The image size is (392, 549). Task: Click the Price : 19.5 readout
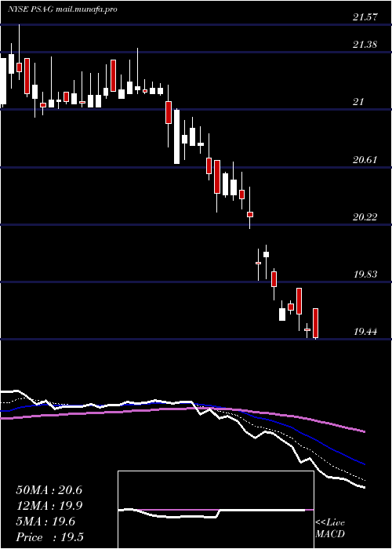click(x=49, y=537)
